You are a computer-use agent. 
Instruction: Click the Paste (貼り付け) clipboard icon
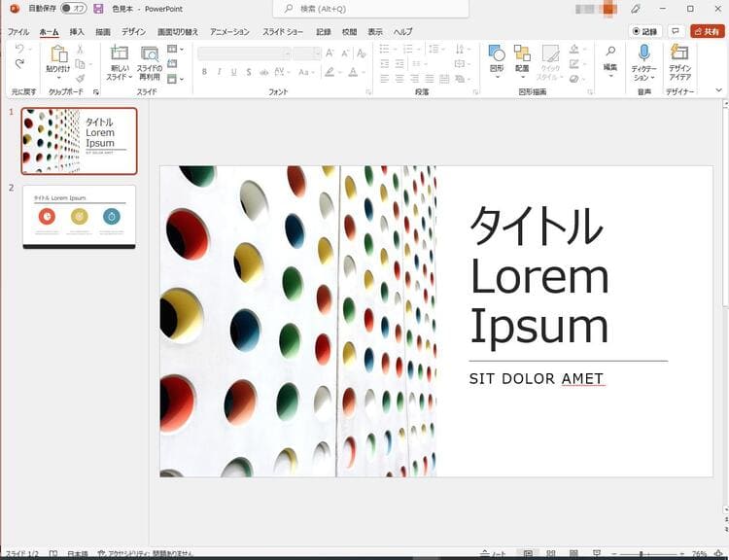[x=58, y=53]
